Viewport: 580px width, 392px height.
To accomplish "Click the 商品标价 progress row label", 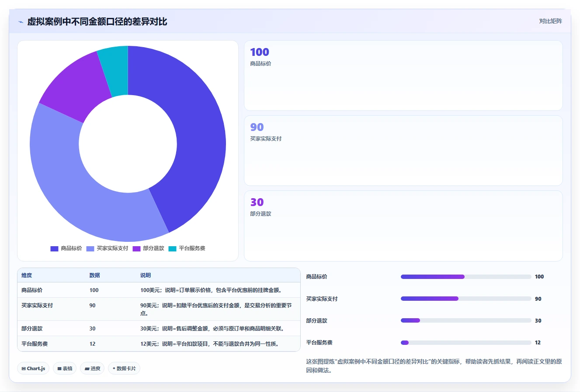I will click(x=316, y=277).
